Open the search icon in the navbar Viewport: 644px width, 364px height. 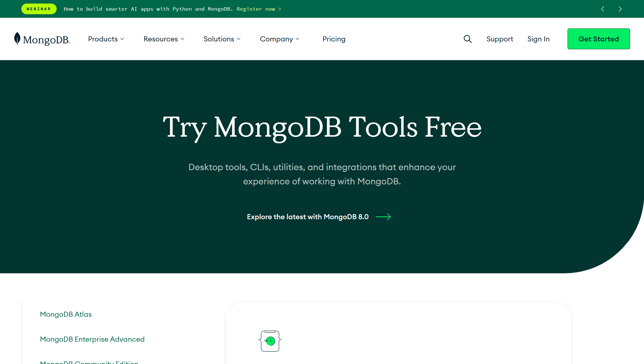467,39
